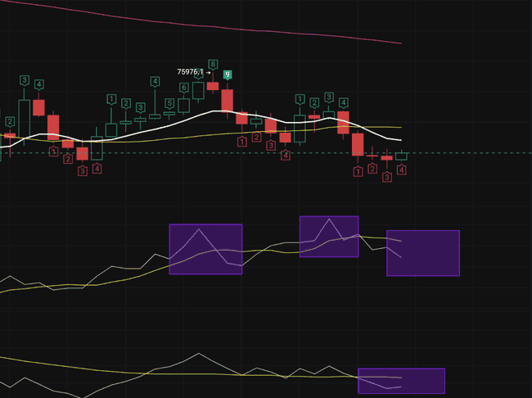Select the green 5 count marker
This screenshot has height=398, width=532.
point(169,103)
